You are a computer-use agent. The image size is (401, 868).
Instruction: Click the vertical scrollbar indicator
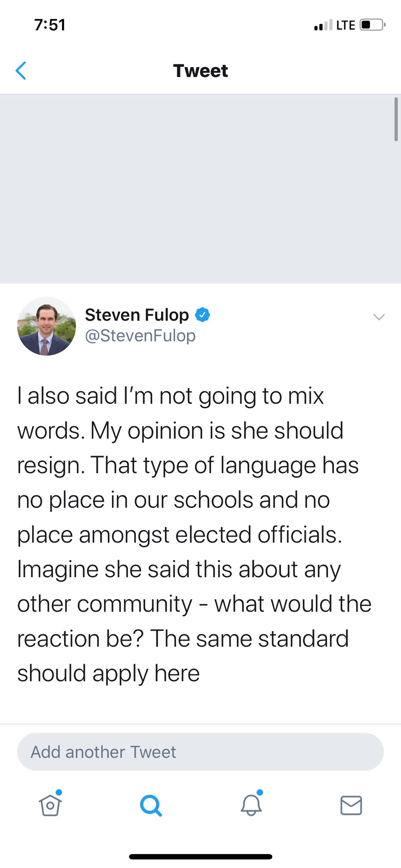396,119
